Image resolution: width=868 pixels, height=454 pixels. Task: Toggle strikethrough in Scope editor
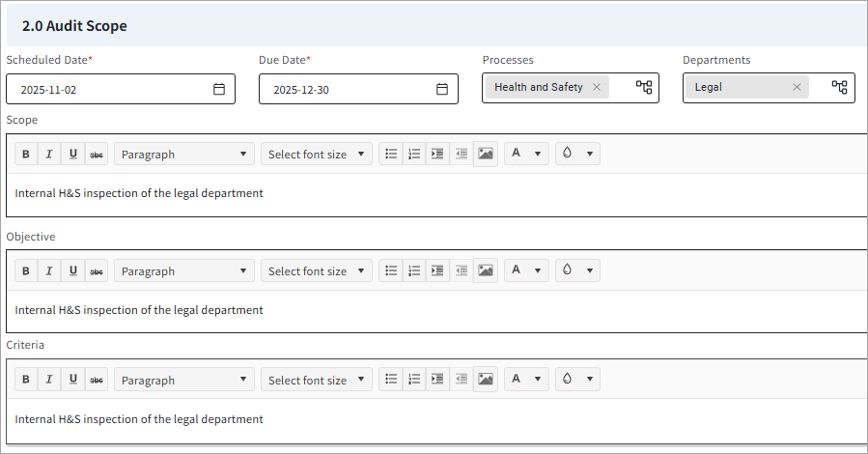pyautogui.click(x=97, y=154)
